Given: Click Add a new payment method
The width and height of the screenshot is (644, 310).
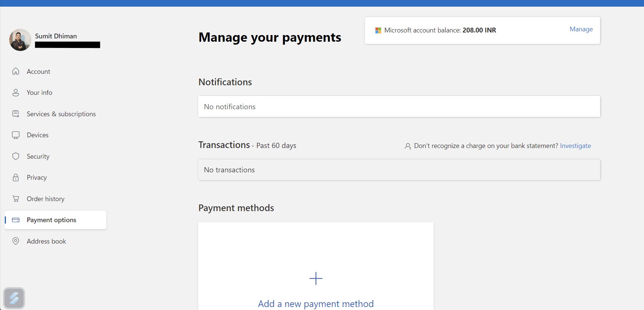Looking at the screenshot, I should pyautogui.click(x=316, y=304).
